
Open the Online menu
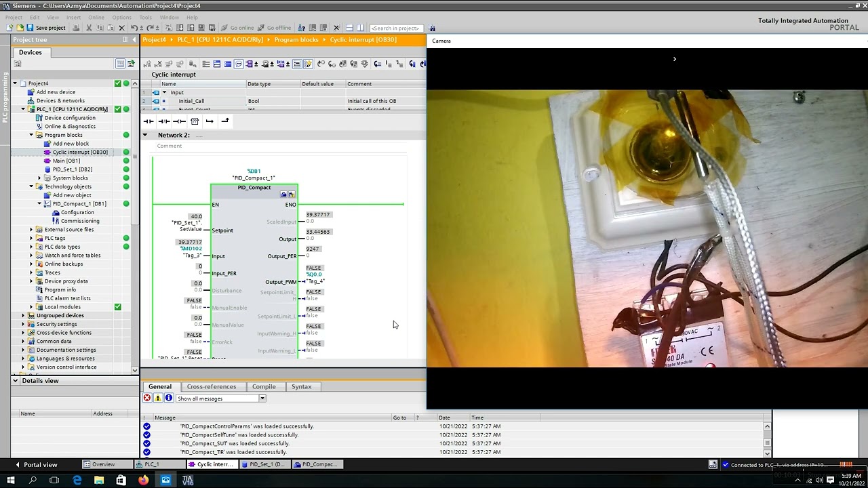point(96,17)
